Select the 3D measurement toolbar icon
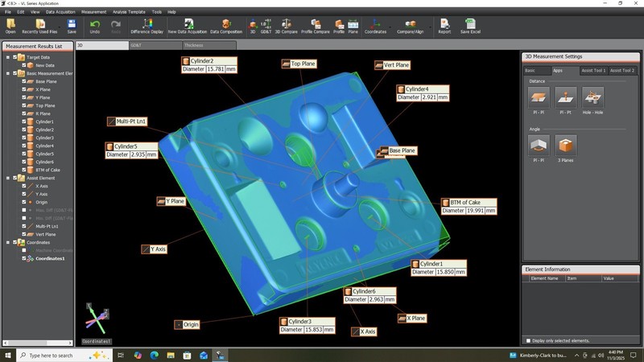Screen dimensions: 644x362 (253, 27)
